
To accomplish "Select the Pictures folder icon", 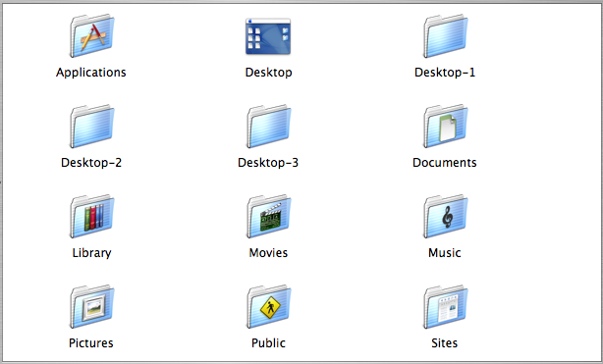I will point(91,307).
